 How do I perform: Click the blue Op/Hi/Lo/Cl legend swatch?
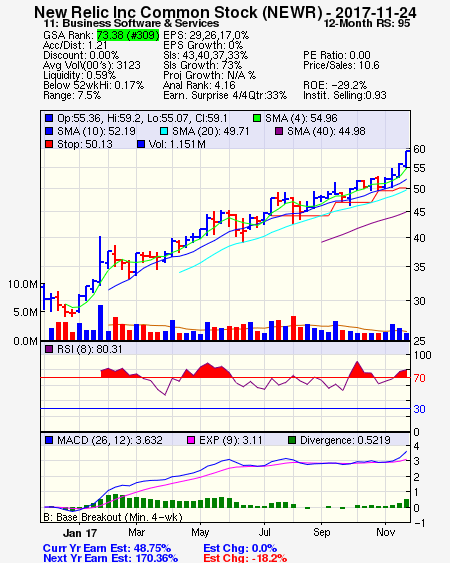coord(49,118)
